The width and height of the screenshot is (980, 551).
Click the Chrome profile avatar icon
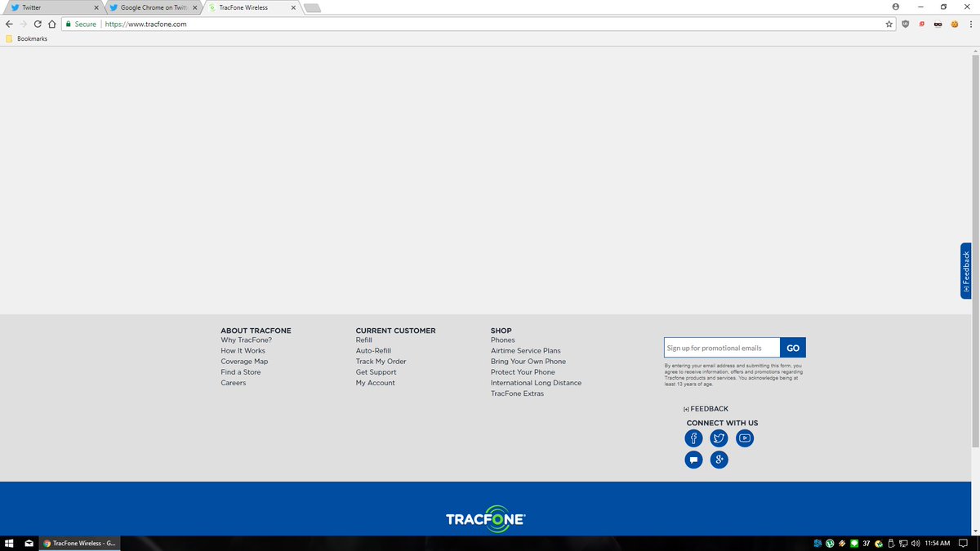click(896, 7)
